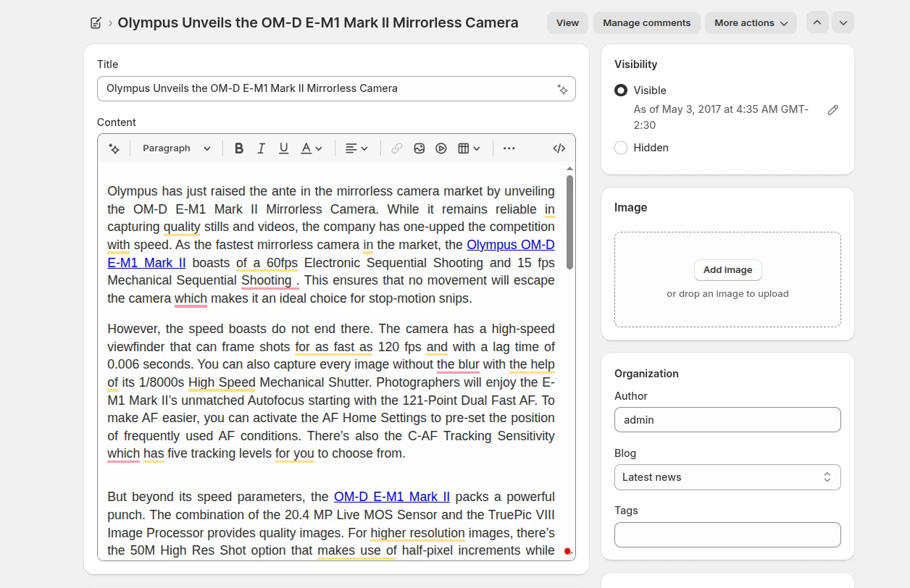Select the Hidden radio option
The width and height of the screenshot is (910, 588).
[621, 148]
